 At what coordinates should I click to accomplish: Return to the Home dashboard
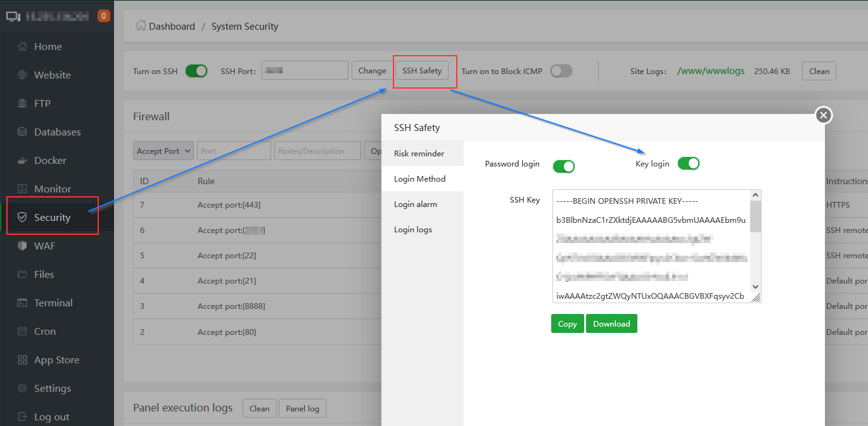click(x=48, y=46)
